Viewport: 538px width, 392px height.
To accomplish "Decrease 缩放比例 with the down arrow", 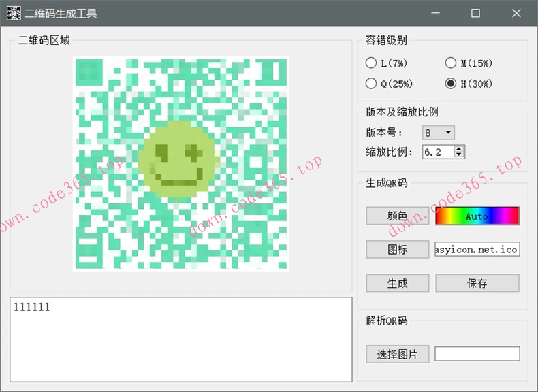I will click(459, 154).
